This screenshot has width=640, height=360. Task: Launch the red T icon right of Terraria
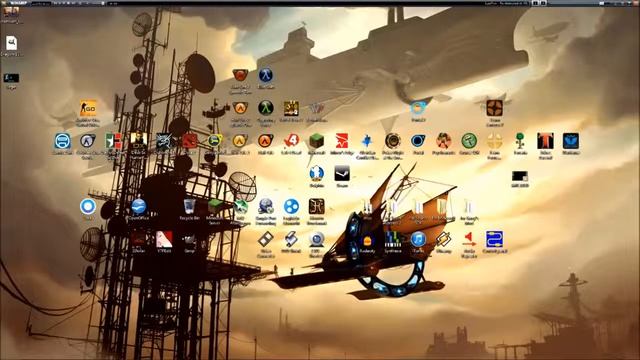[545, 141]
